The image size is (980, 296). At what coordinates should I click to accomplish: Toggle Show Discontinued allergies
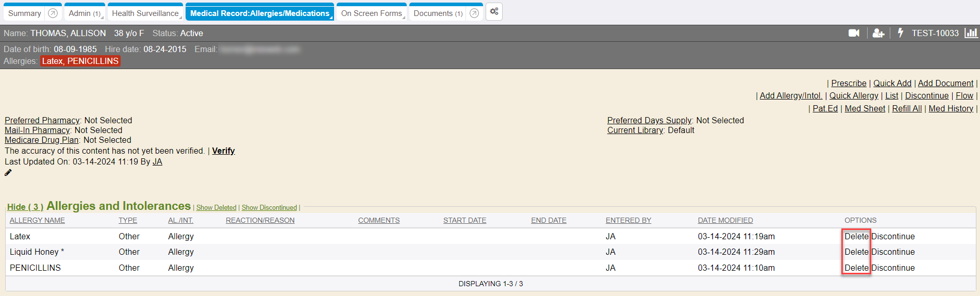click(x=269, y=208)
